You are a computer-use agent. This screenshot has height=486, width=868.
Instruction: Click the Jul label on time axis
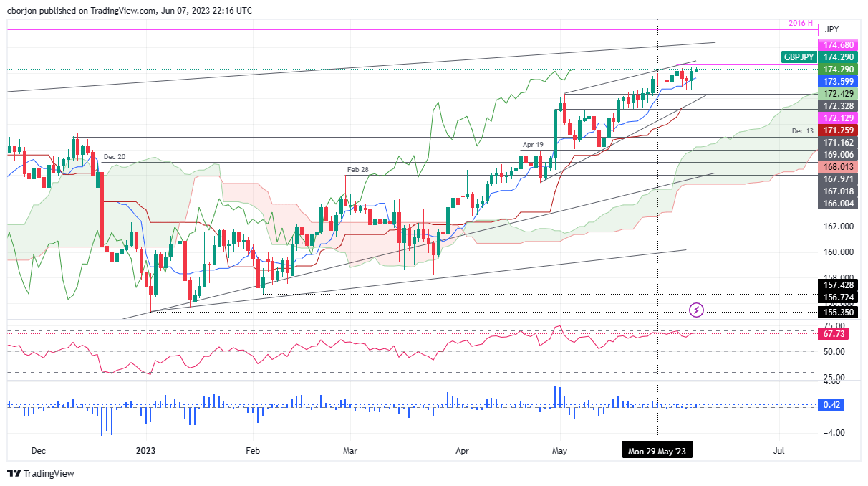pos(778,452)
